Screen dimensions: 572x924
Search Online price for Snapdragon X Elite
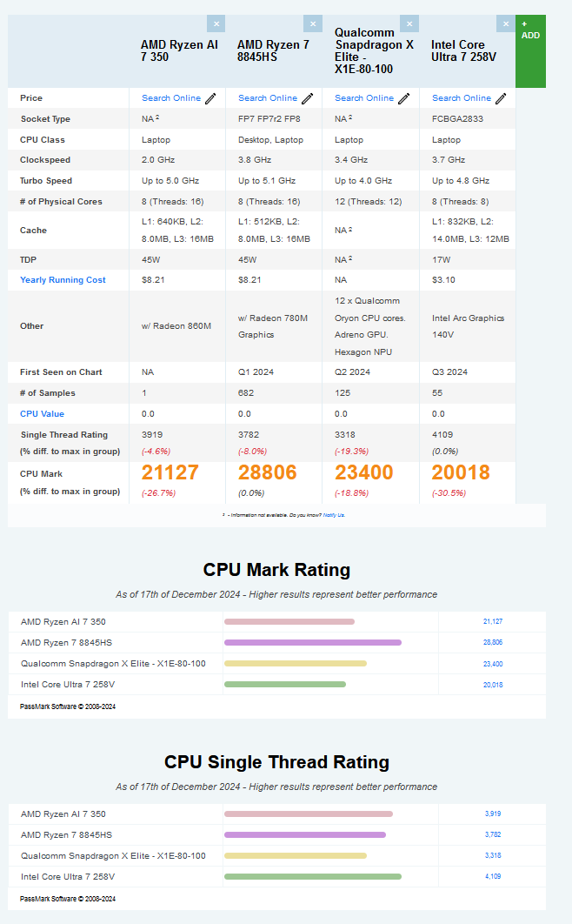(364, 97)
